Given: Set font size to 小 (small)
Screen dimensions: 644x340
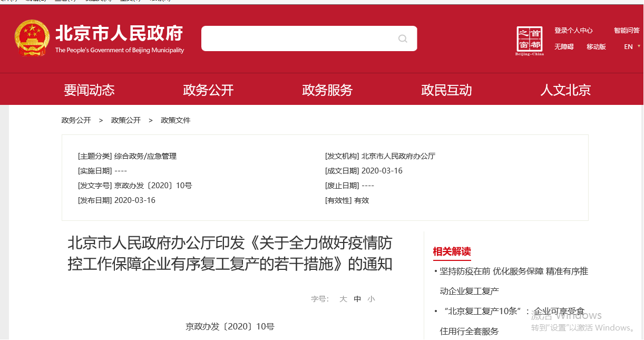Looking at the screenshot, I should coord(372,299).
